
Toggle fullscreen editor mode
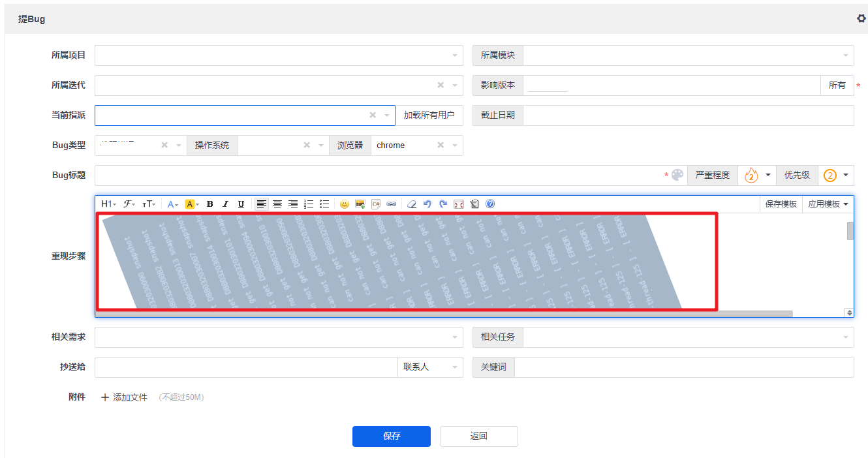(459, 204)
